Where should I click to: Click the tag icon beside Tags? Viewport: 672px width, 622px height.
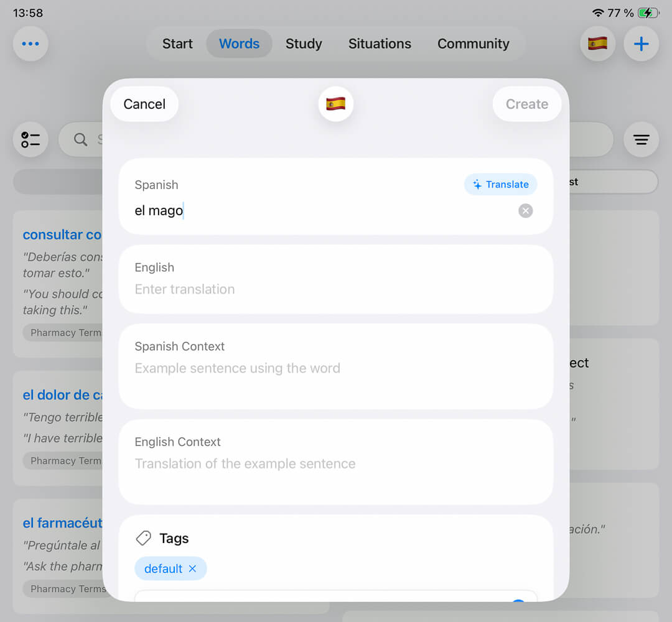(144, 538)
